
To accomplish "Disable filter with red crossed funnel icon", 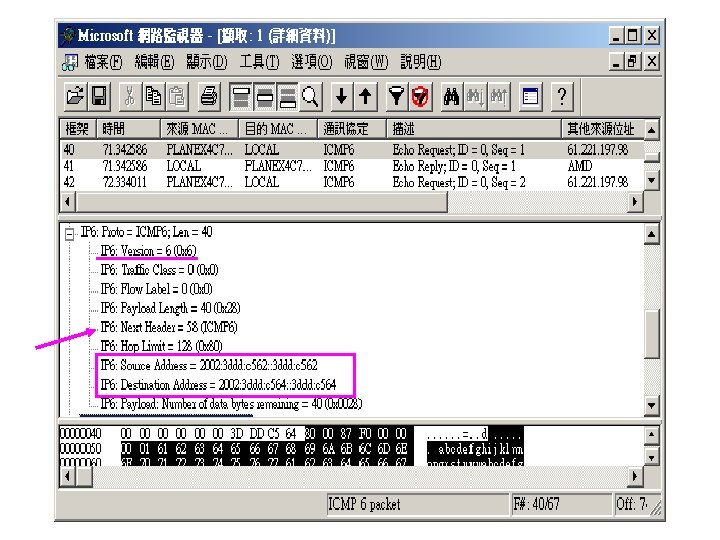I will point(420,96).
